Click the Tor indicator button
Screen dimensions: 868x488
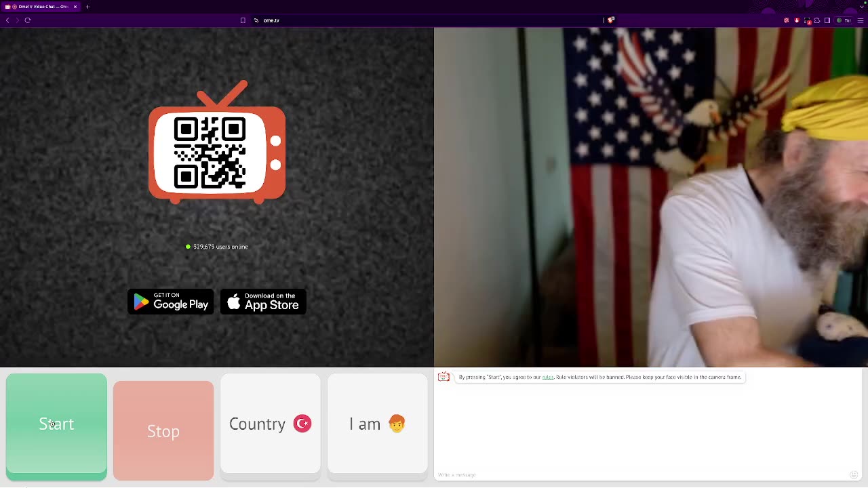click(844, 20)
